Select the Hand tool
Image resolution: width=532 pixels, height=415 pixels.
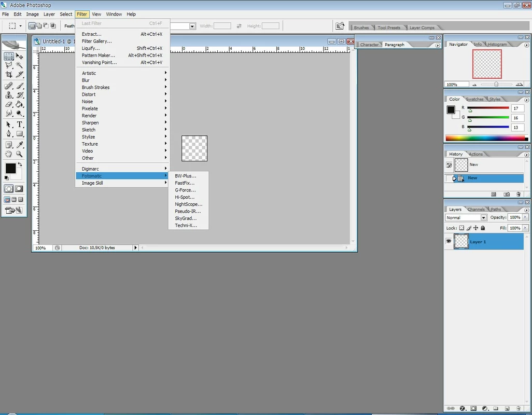[x=9, y=154]
